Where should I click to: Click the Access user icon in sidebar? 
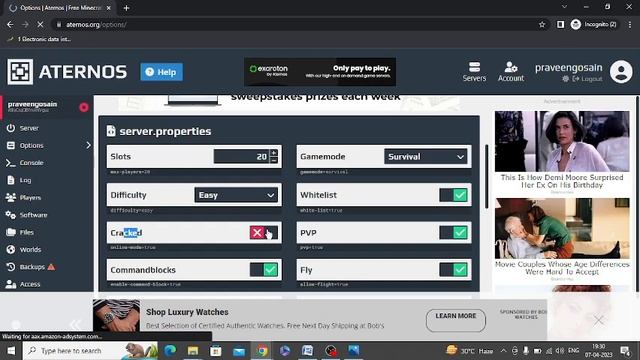(x=11, y=284)
